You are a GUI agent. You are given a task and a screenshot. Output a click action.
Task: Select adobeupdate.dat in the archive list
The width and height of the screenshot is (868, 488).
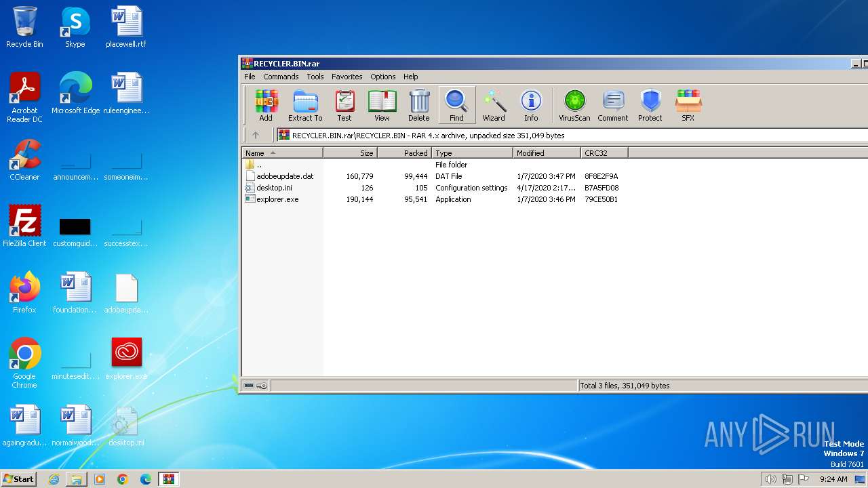click(434, 176)
